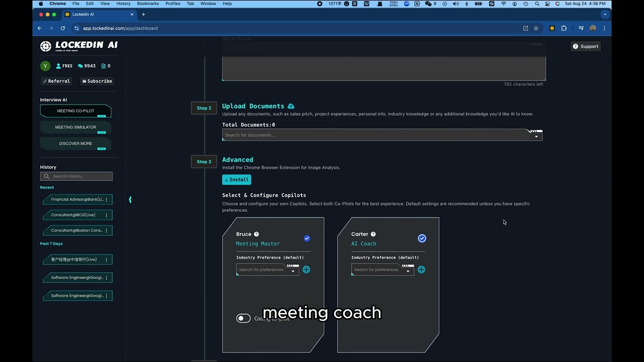Toggle the Coding Co-pilot switch
This screenshot has width=644, height=362.
point(244,318)
